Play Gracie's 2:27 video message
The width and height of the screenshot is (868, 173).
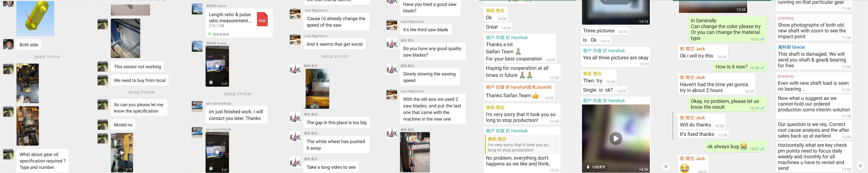(x=217, y=66)
